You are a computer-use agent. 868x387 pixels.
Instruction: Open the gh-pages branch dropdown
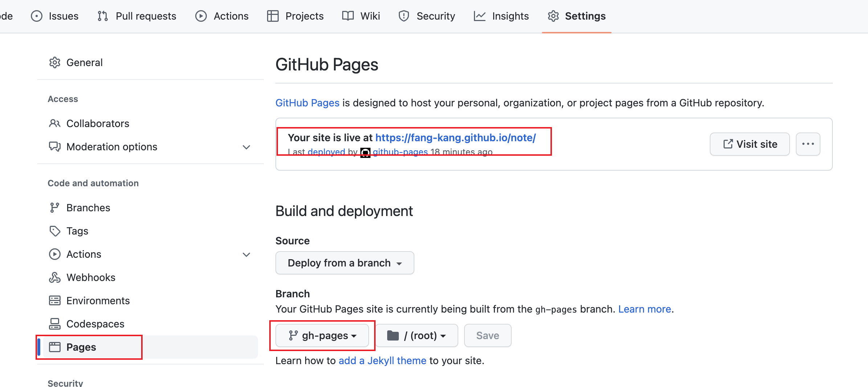point(322,335)
